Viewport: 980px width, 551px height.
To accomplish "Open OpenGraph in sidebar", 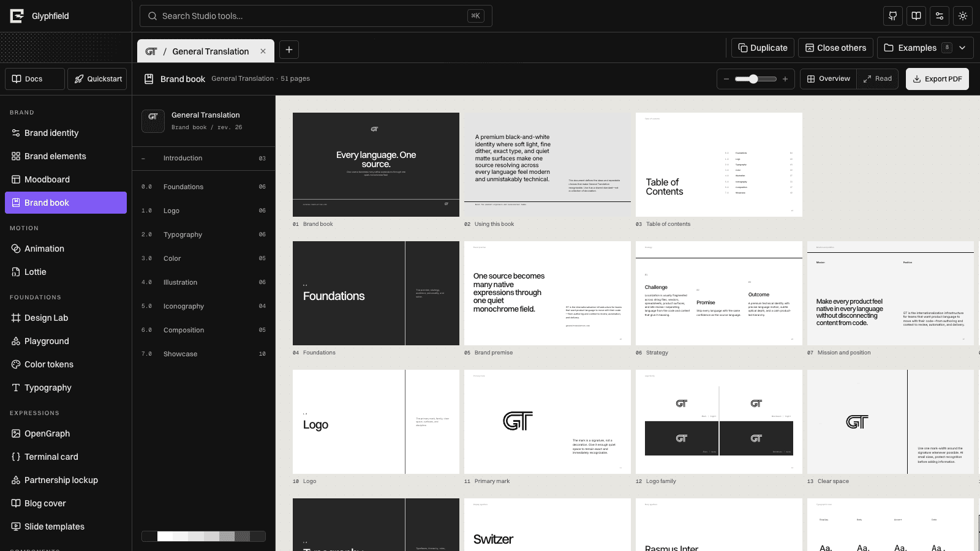I will [x=66, y=433].
